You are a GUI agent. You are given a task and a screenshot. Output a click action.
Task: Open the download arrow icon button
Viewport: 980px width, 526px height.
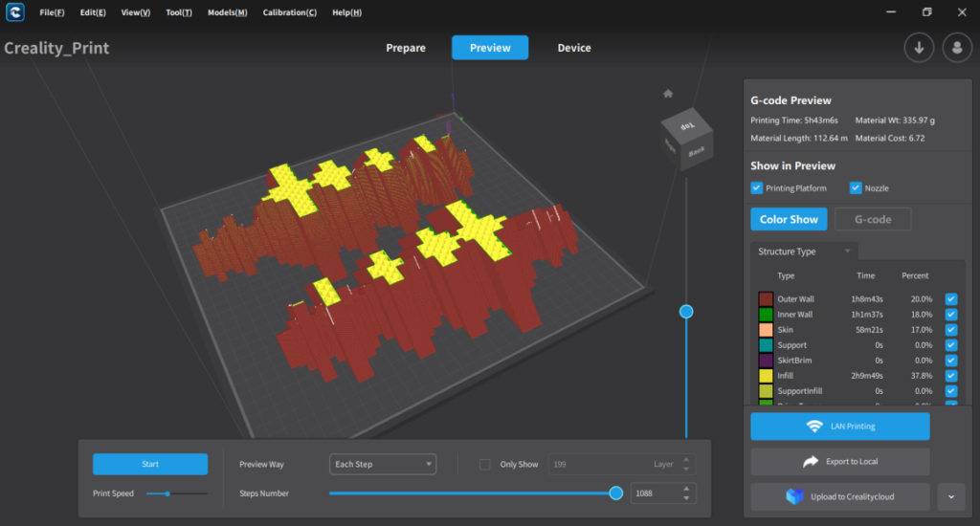919,48
